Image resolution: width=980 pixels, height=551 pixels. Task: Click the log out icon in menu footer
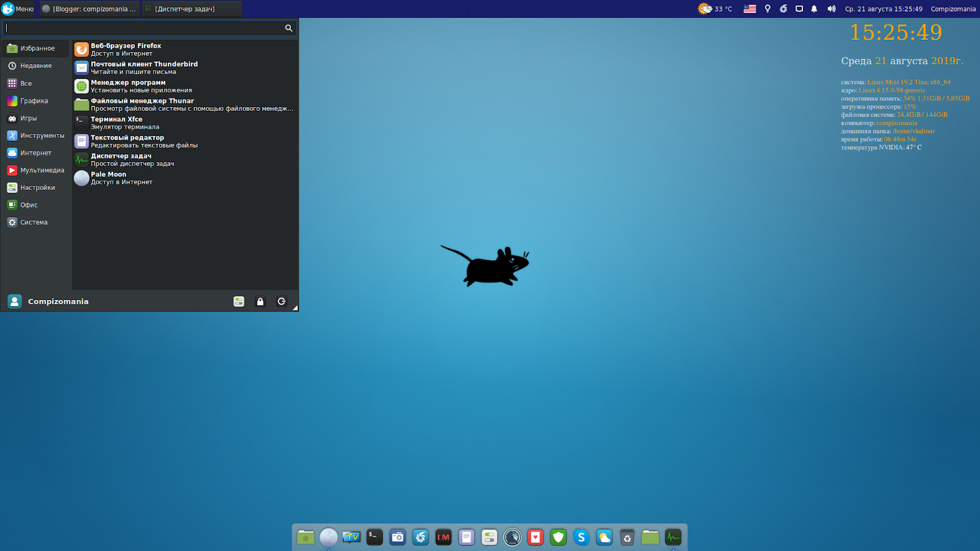282,301
